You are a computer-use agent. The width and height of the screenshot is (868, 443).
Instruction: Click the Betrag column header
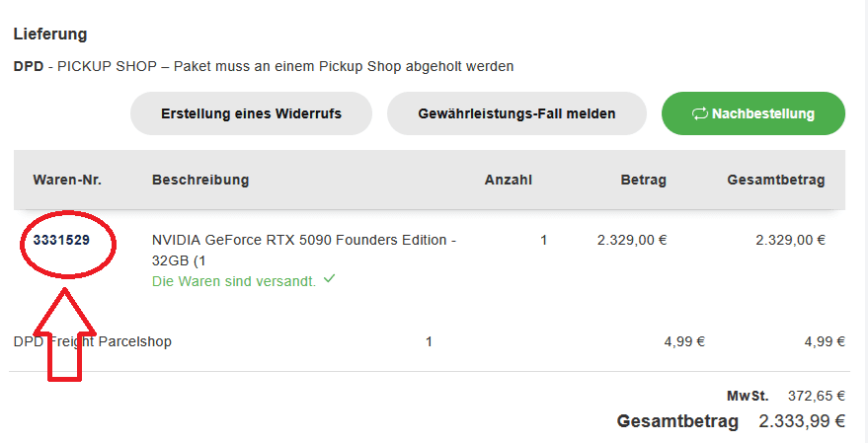click(x=643, y=180)
